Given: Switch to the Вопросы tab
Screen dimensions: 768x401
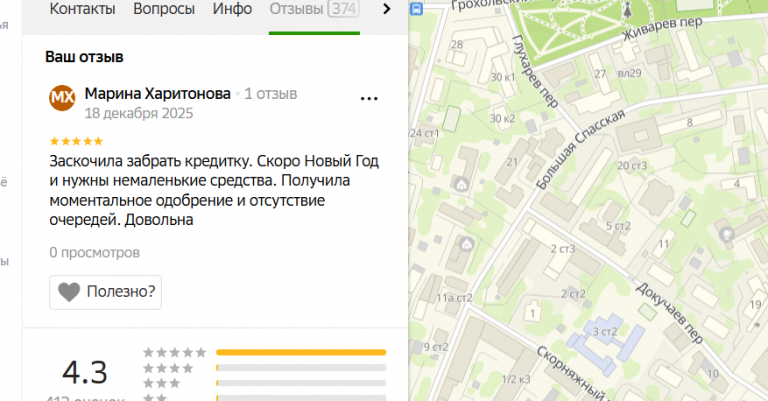Looking at the screenshot, I should tap(164, 9).
